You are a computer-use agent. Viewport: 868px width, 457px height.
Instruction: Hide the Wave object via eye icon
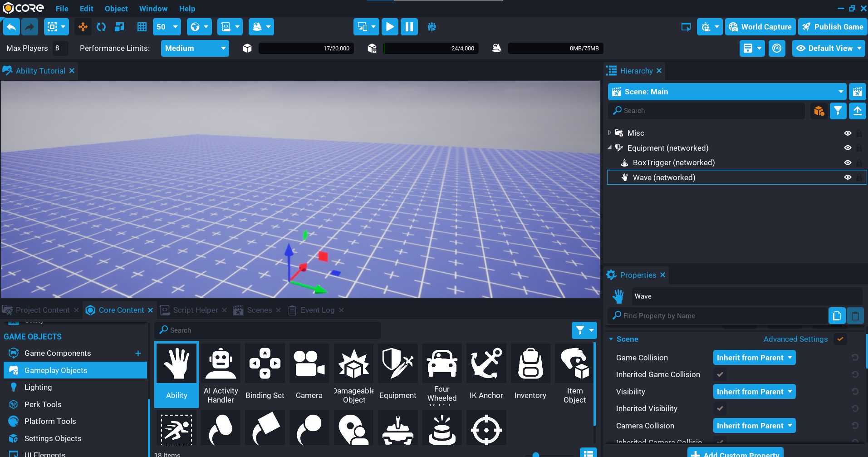[847, 177]
